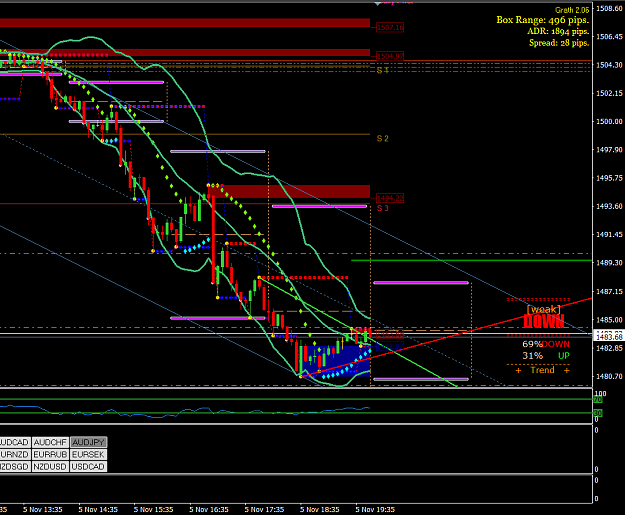Click the current price marker 1483.68
Image resolution: width=625 pixels, height=515 pixels.
pyautogui.click(x=609, y=337)
